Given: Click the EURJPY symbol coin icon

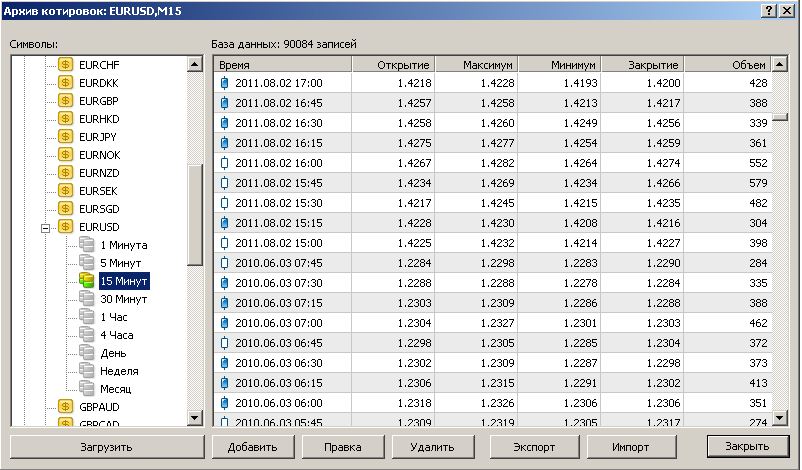Looking at the screenshot, I should (x=65, y=137).
